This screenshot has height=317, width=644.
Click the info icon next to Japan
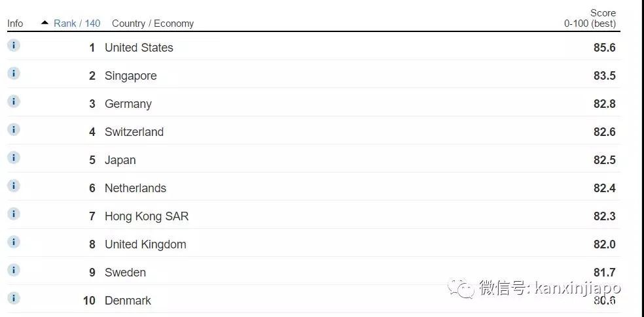click(14, 158)
